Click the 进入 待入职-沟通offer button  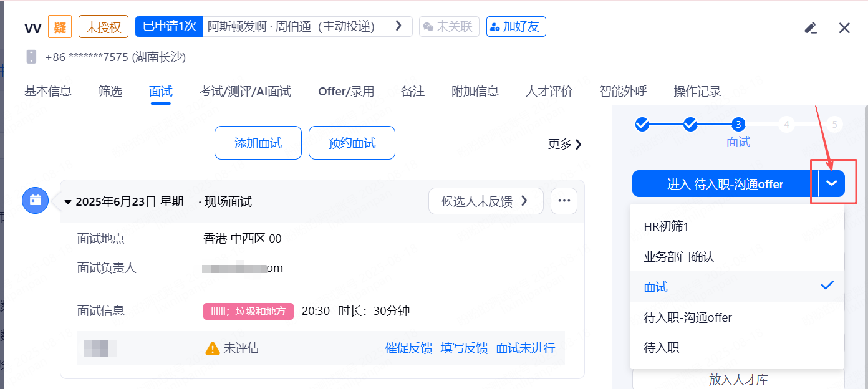(725, 184)
